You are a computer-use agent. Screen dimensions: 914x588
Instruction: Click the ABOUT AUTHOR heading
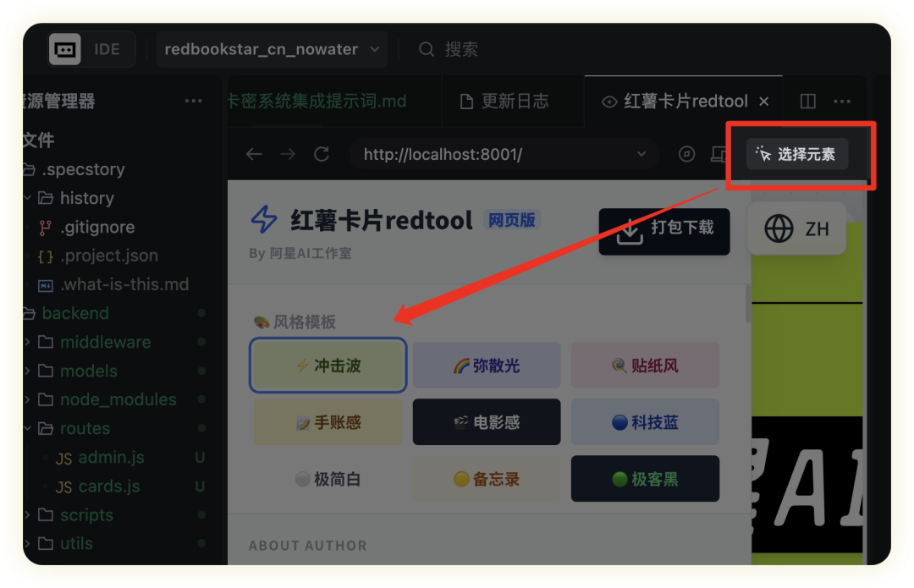(x=308, y=546)
